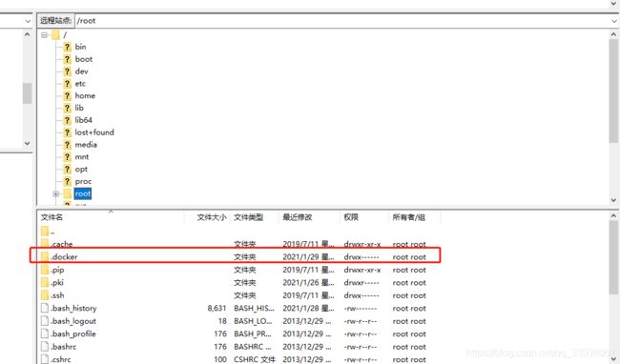Click the unknown-folder icon beside etc
The height and width of the screenshot is (364, 620).
click(x=67, y=84)
